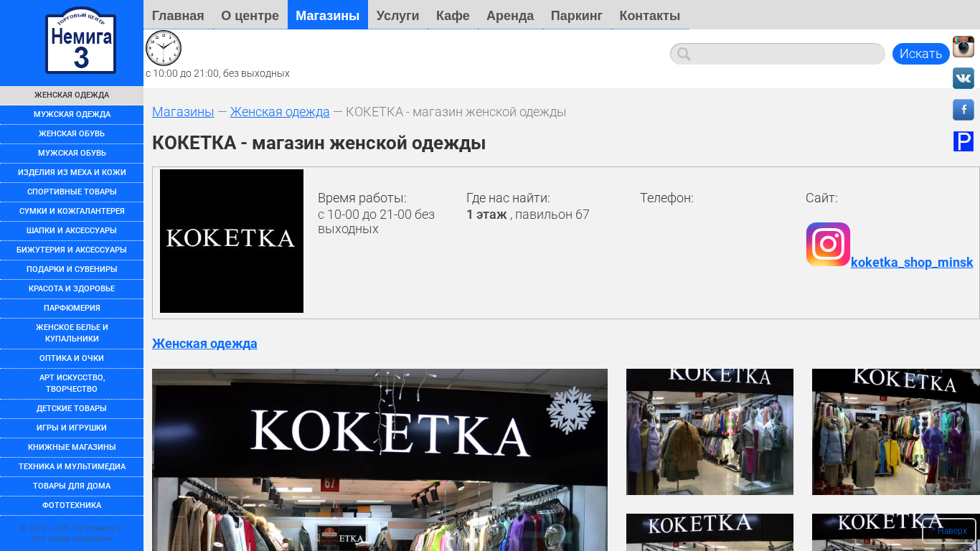Open the middle top KOKETKA shop photo
The image size is (980, 551).
[x=710, y=432]
